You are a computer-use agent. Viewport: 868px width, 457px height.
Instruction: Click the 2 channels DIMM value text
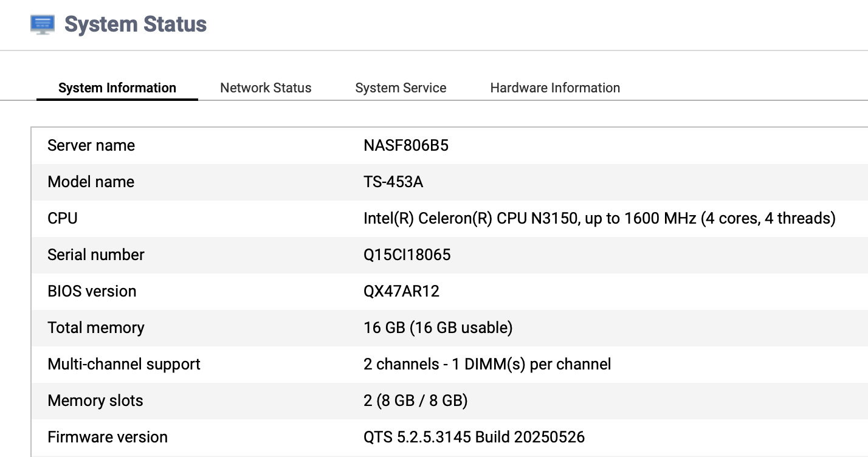[487, 365]
